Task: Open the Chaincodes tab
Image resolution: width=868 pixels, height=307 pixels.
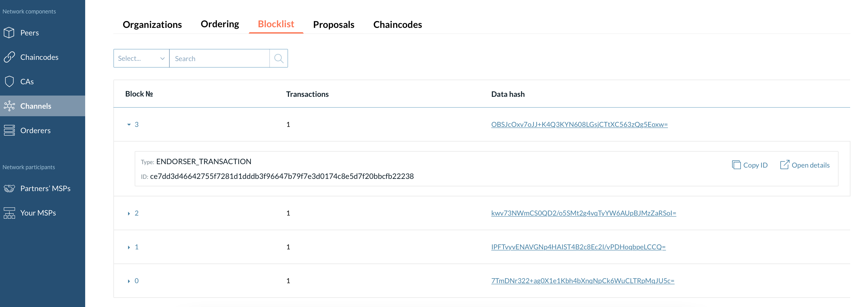Action: [397, 24]
